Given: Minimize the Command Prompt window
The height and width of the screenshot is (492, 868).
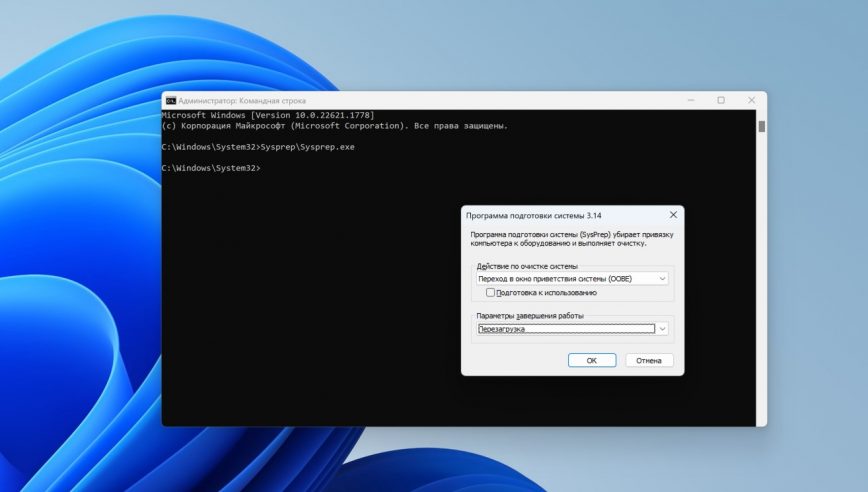Looking at the screenshot, I should (x=691, y=100).
